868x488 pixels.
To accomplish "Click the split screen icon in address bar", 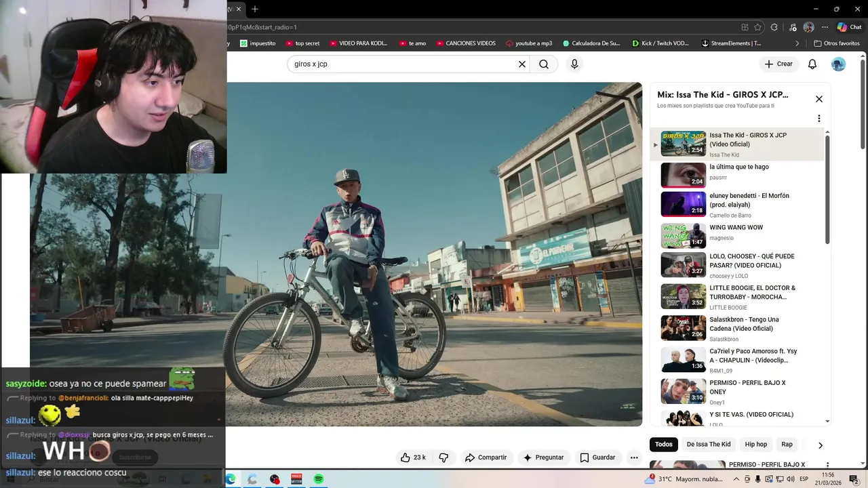I will point(745,27).
